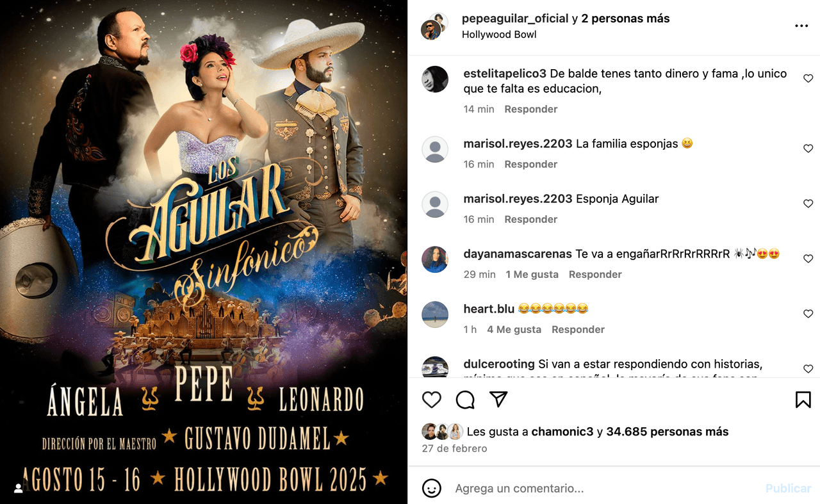Show tagged people icon on poster

(19, 488)
